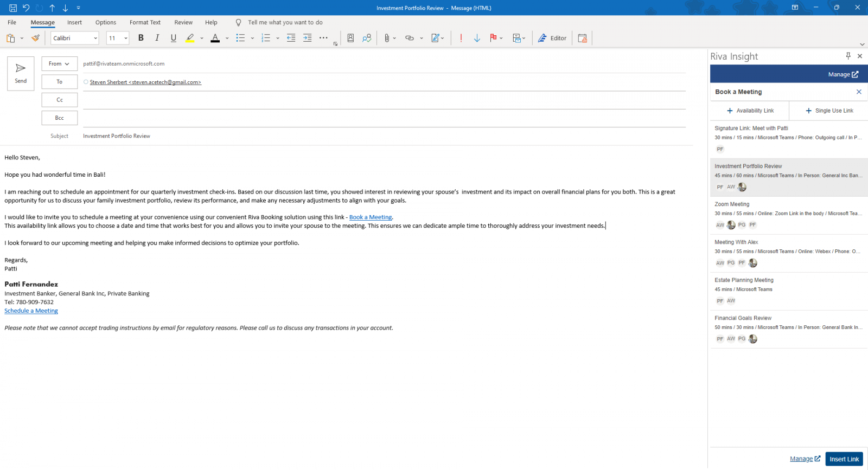
Task: Select the Estate Planning Meeting link
Action: (789, 291)
